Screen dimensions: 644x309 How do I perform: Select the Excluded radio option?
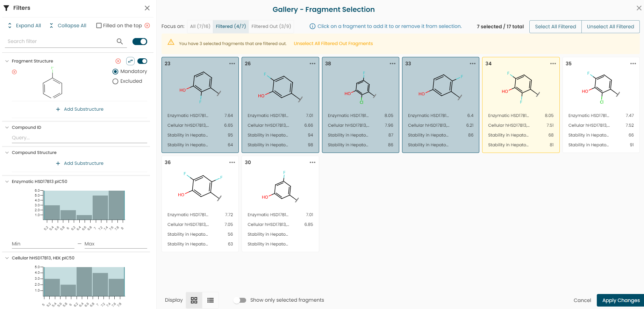pyautogui.click(x=115, y=81)
